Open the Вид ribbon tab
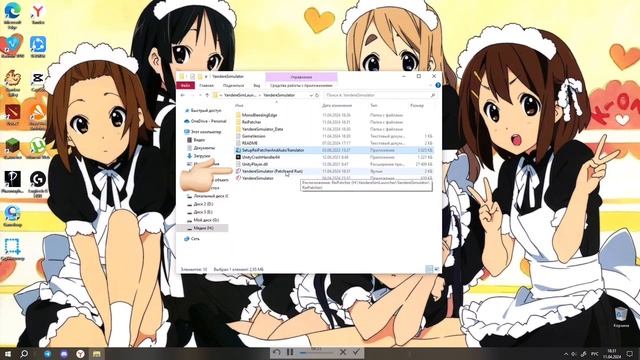The height and width of the screenshot is (360, 640). [x=257, y=85]
